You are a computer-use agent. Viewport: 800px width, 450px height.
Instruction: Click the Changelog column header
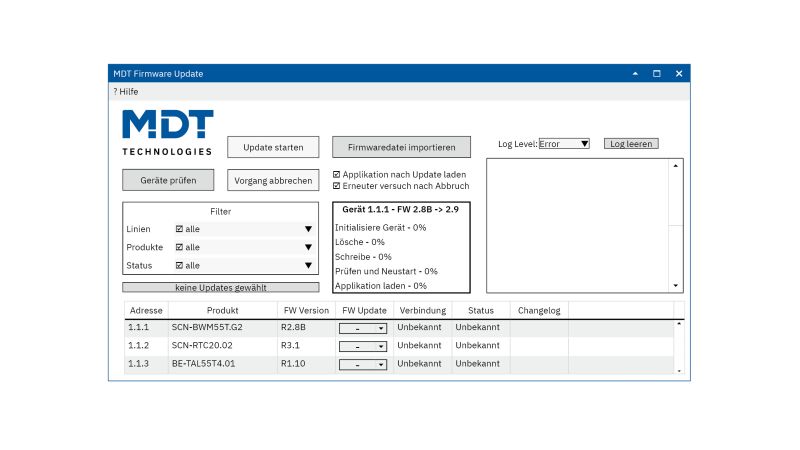[x=539, y=310]
